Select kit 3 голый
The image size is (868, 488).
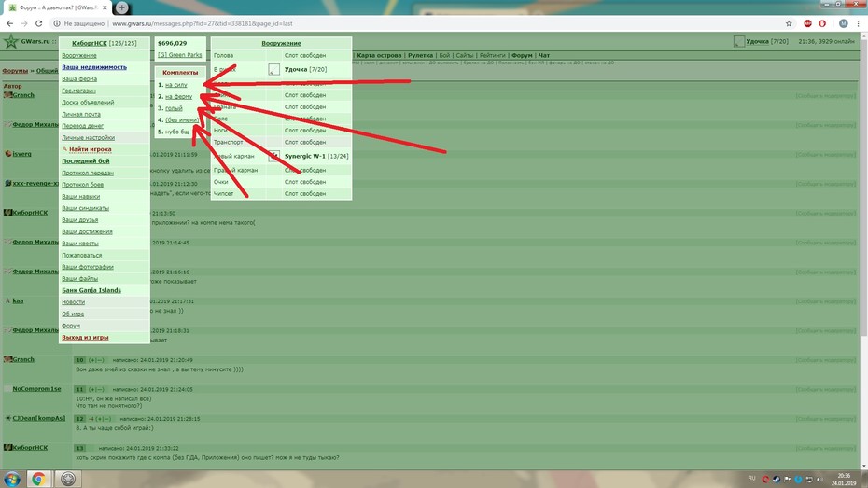tap(174, 108)
